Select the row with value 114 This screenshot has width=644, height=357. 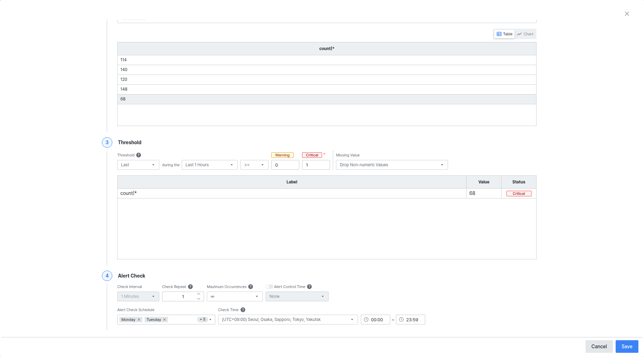tap(327, 60)
